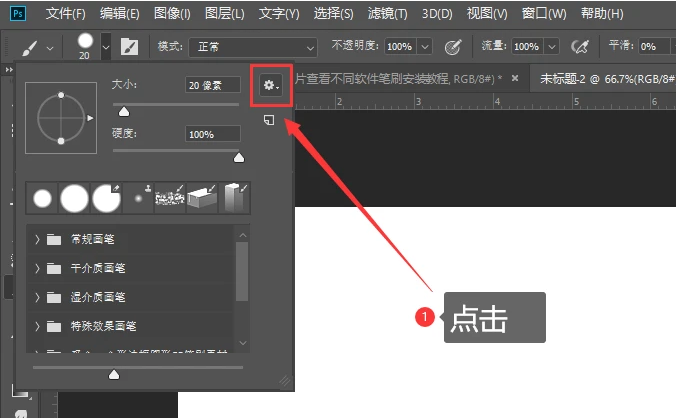The image size is (676, 418).
Task: Select the textured scatter recent brush
Action: (170, 199)
